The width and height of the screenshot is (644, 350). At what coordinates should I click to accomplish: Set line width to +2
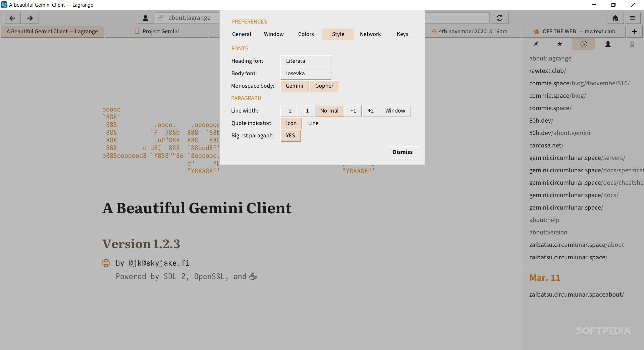pos(371,111)
